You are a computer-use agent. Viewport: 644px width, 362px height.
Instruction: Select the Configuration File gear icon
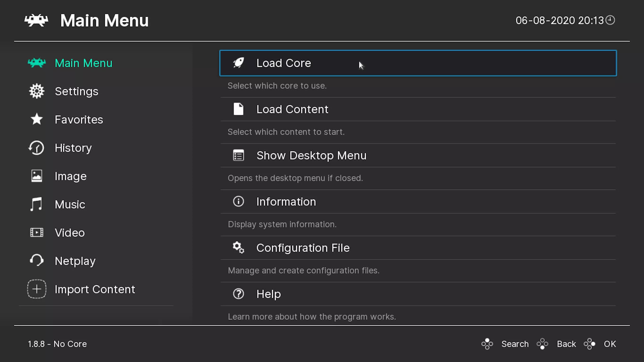pyautogui.click(x=238, y=247)
